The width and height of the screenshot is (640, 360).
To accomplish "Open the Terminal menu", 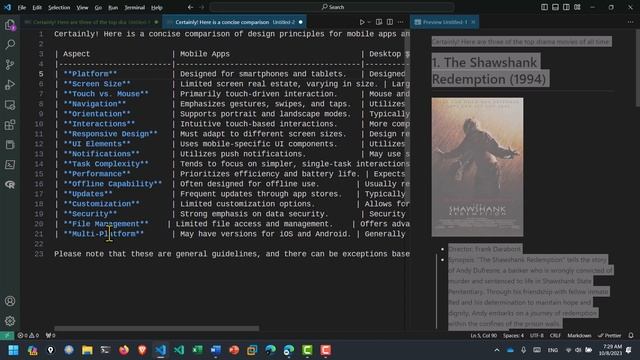I will [134, 7].
